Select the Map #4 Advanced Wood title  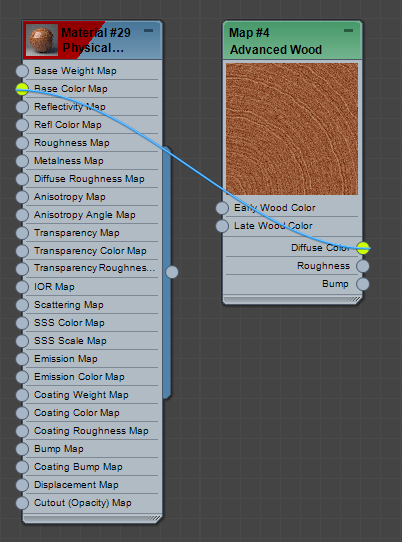tap(275, 41)
